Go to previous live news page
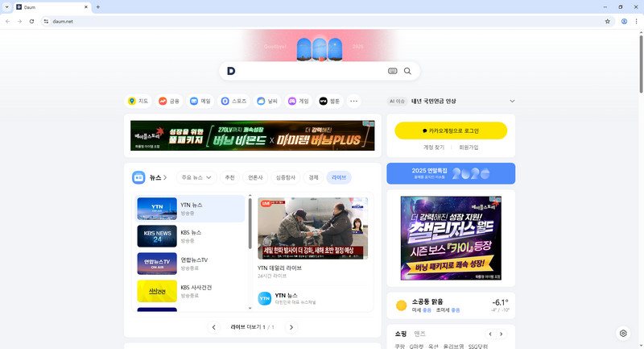 pos(213,327)
